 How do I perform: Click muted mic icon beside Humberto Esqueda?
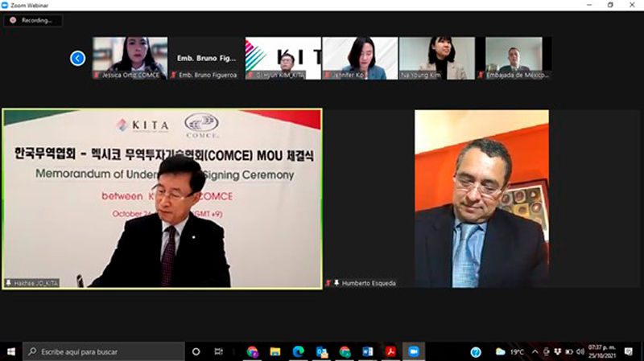coord(328,283)
